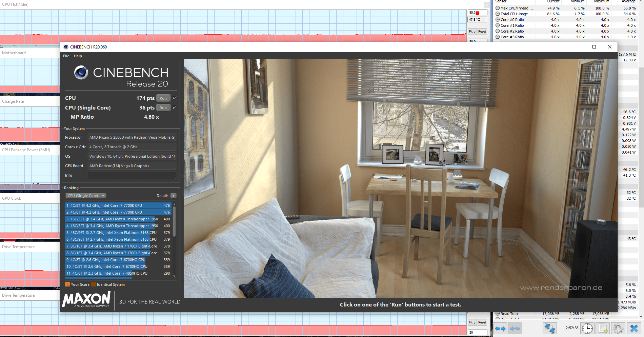Open the CPU (Single Core) ranking dropdown
Viewport: 644px width, 337px height.
click(86, 196)
